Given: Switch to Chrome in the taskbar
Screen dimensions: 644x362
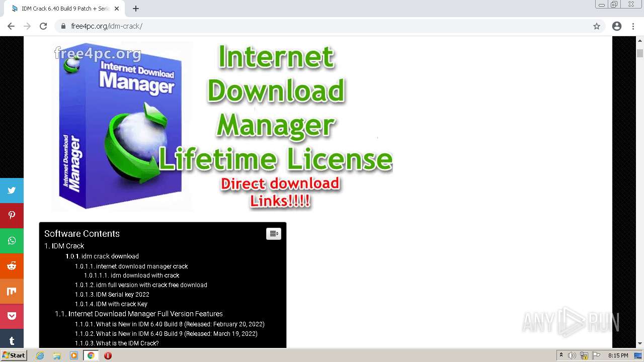Looking at the screenshot, I should (91, 355).
